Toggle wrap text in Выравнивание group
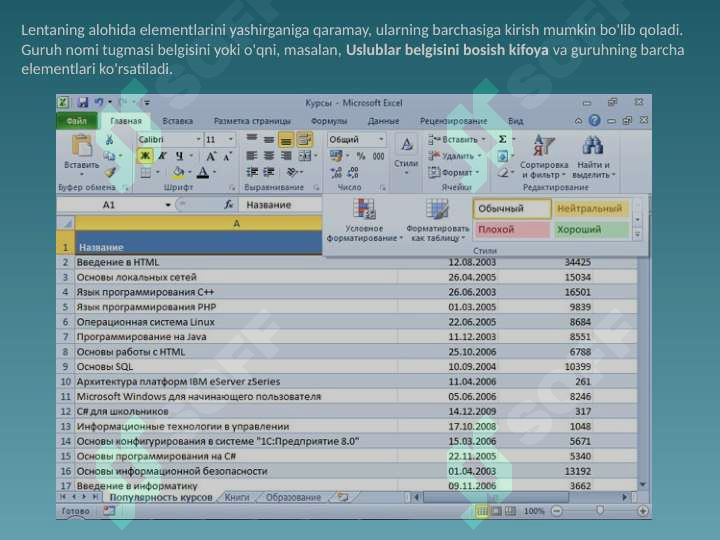This screenshot has height=540, width=720. pos(304,139)
